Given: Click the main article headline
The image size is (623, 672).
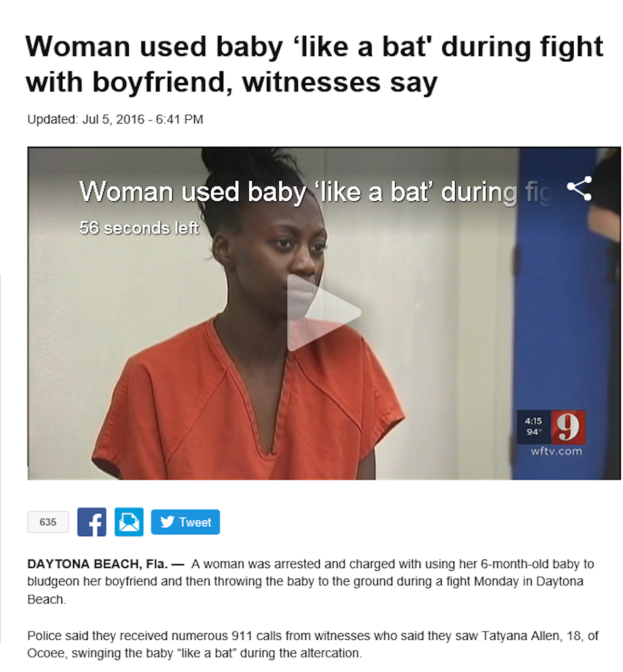Looking at the screenshot, I should 314,64.
